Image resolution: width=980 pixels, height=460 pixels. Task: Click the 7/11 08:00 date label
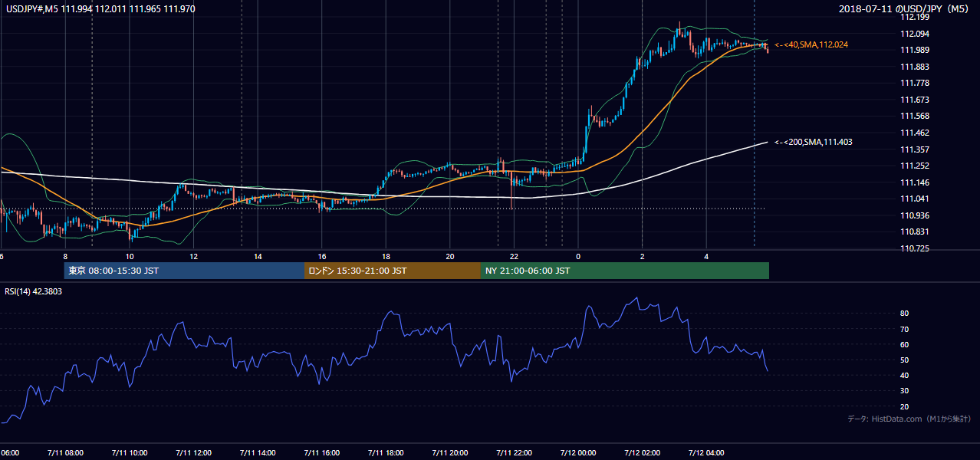coord(64,453)
